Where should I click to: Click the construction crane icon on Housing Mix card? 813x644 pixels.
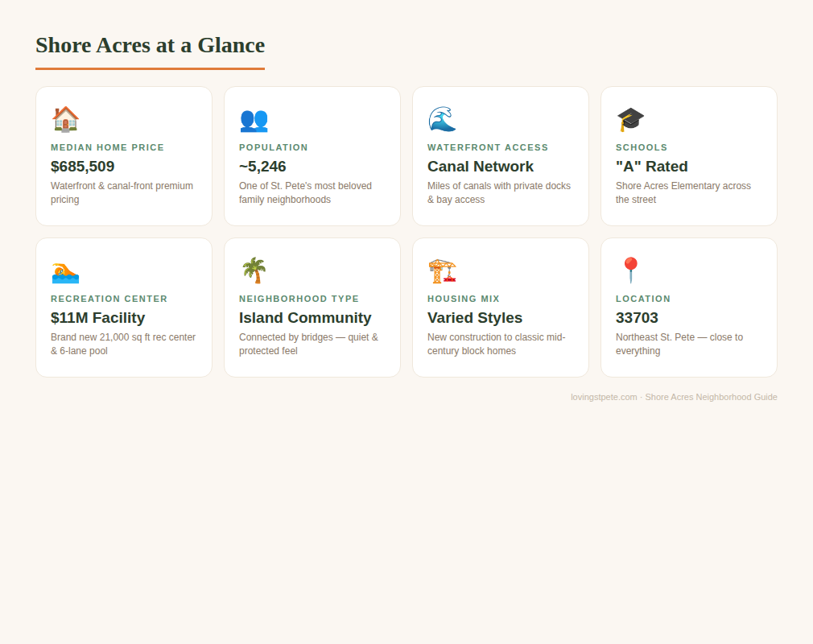tap(442, 270)
